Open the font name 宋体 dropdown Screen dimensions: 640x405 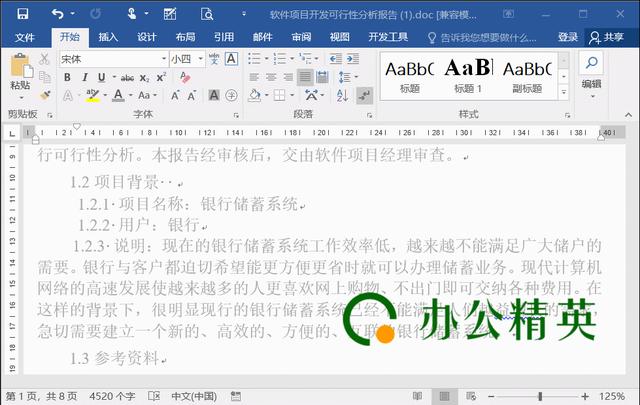(x=164, y=59)
